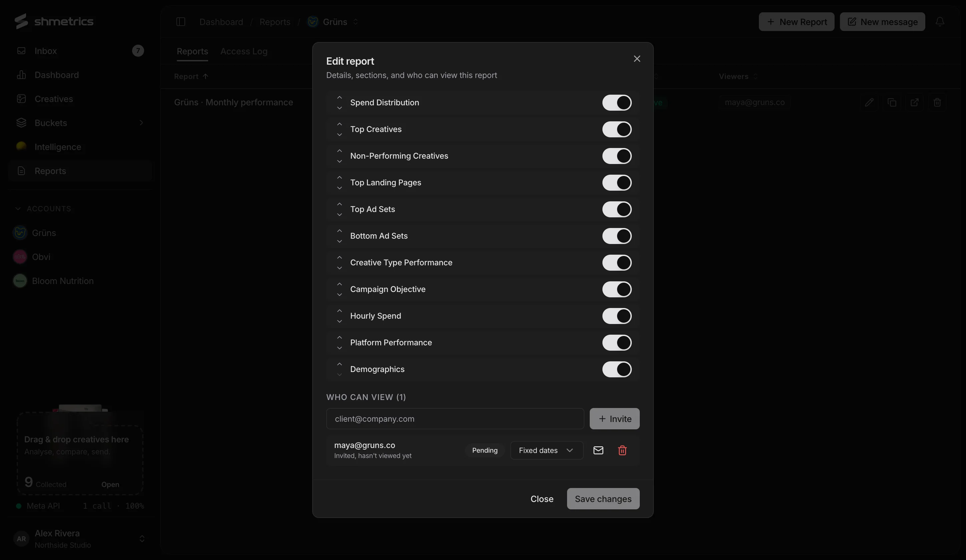Sort by Report column arrow

point(205,76)
